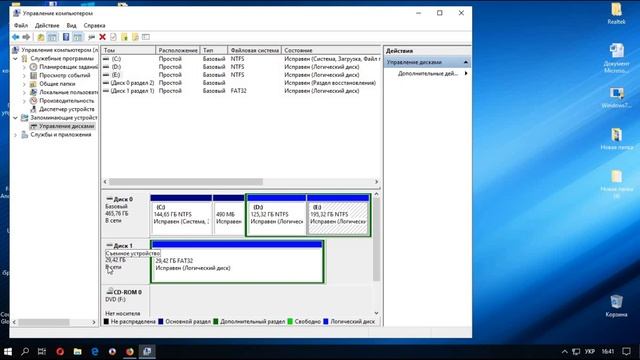640x360 pixels.
Task: Open the Действие menu
Action: coord(47,25)
